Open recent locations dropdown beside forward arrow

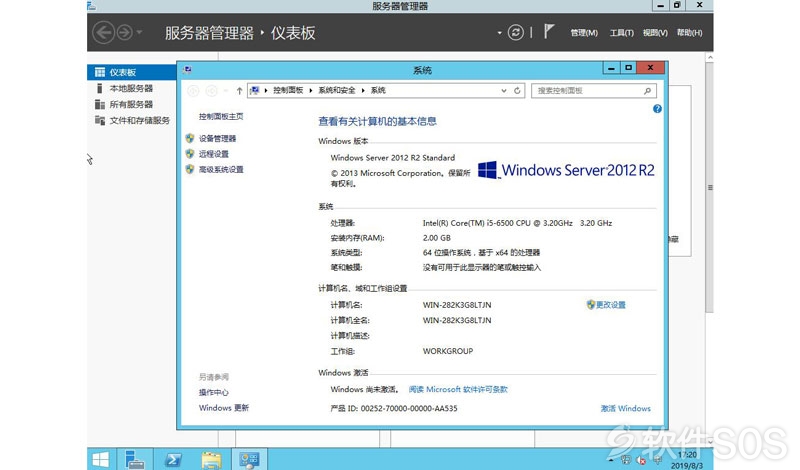(x=226, y=90)
